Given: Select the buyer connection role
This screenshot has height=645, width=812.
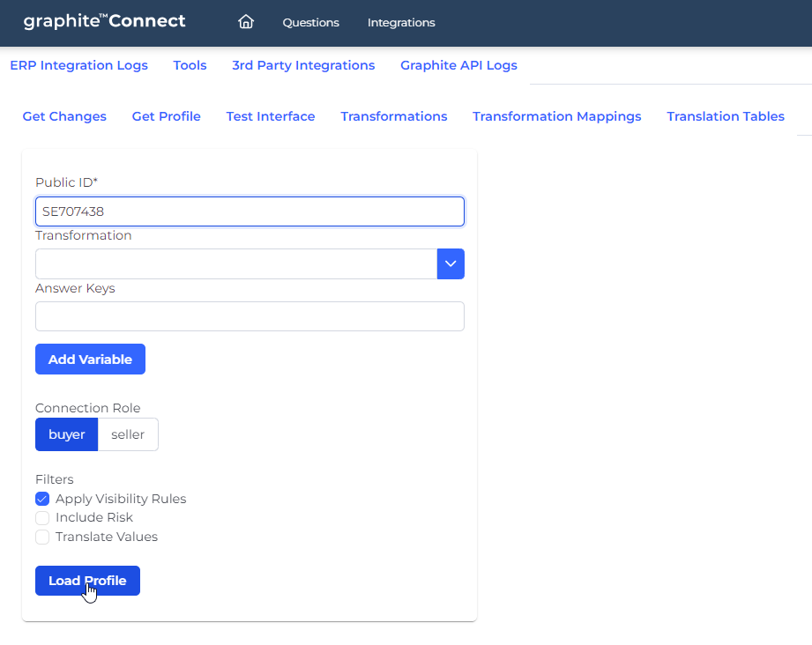Looking at the screenshot, I should [x=66, y=434].
